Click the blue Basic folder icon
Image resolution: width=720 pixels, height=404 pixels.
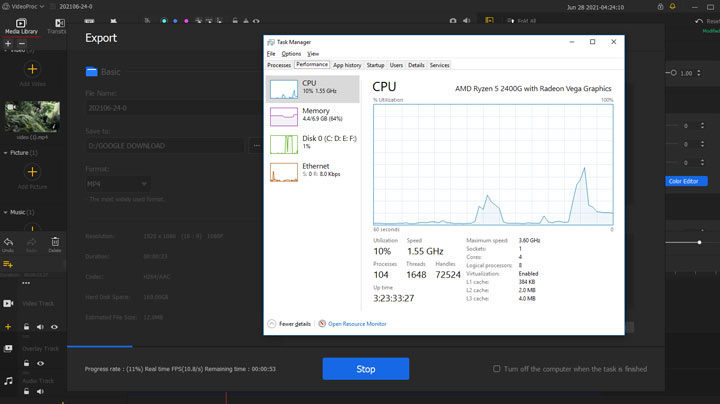point(91,72)
